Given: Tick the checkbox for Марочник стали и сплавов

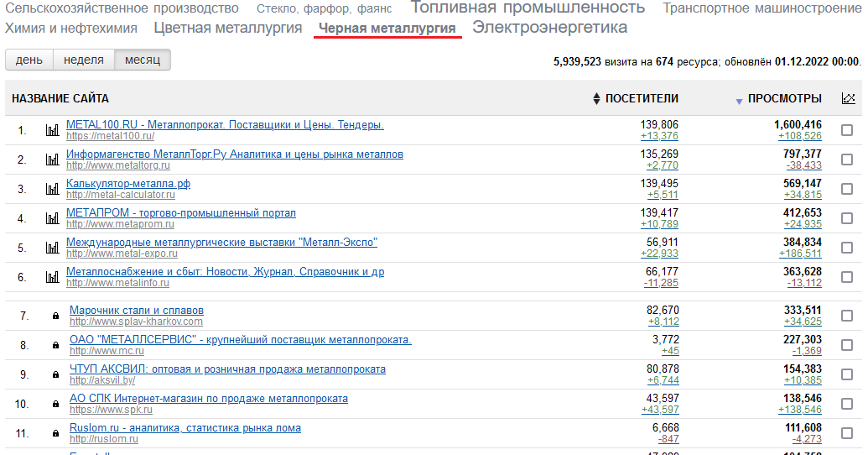Looking at the screenshot, I should point(846,316).
